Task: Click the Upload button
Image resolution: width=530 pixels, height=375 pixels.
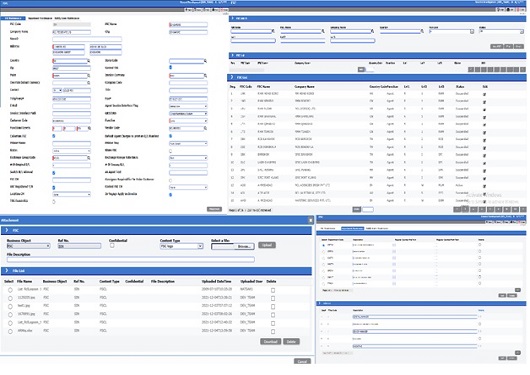Action: click(267, 245)
